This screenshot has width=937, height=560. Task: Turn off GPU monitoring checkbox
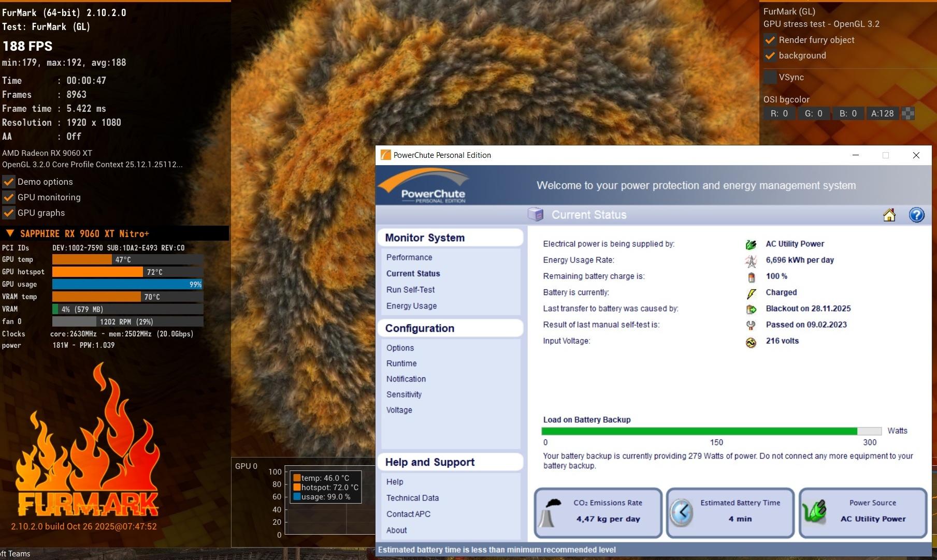[9, 197]
